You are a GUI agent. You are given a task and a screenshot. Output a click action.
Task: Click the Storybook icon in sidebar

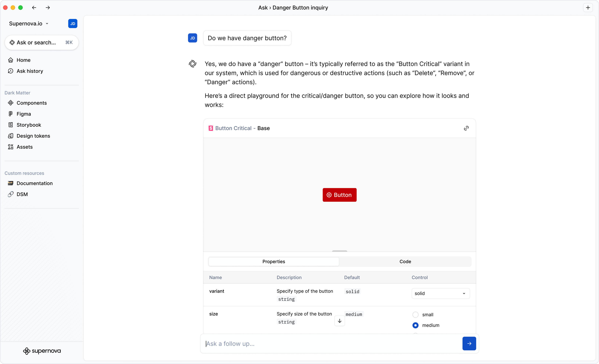point(10,125)
